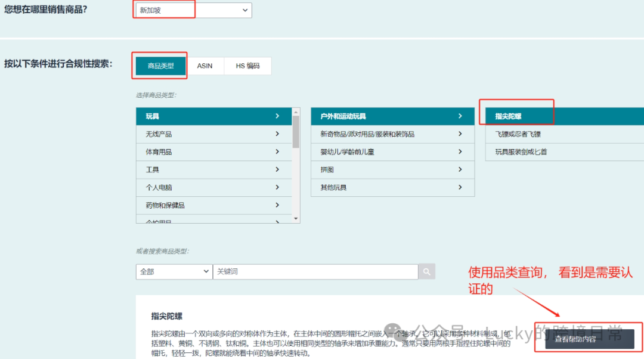Expand the 工具 category
Screen dimensions: 644x359
(213, 169)
